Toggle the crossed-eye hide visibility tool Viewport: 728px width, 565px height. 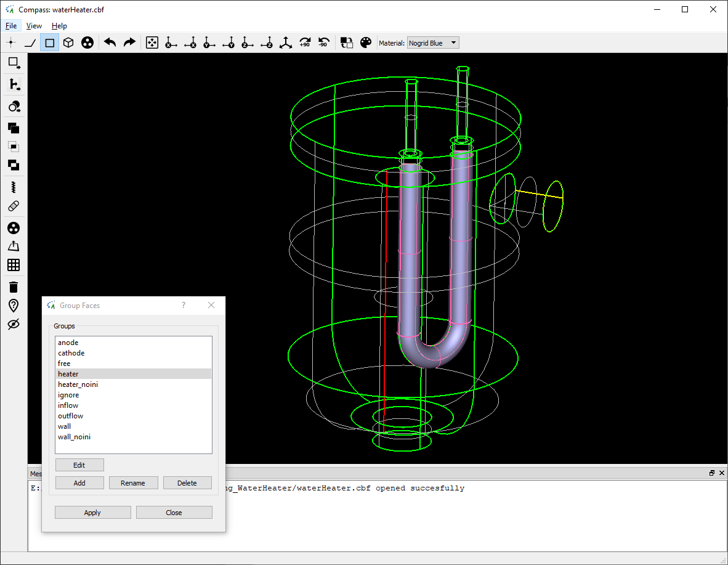coord(14,324)
